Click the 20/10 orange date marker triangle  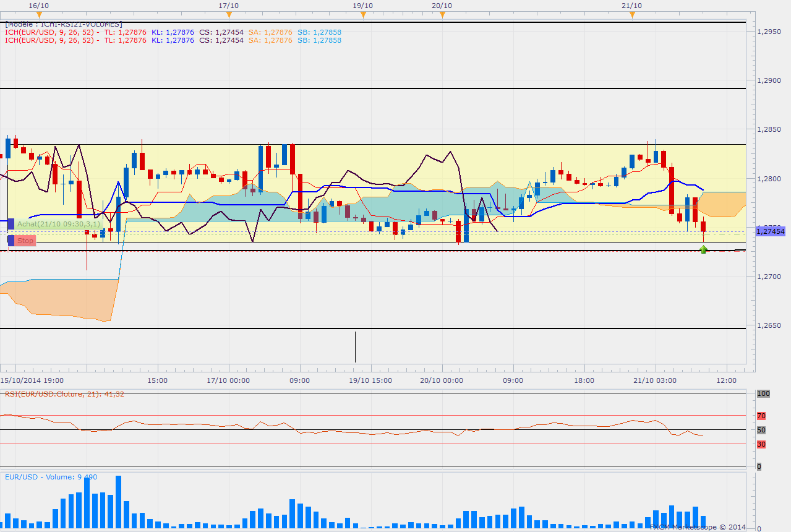click(442, 14)
